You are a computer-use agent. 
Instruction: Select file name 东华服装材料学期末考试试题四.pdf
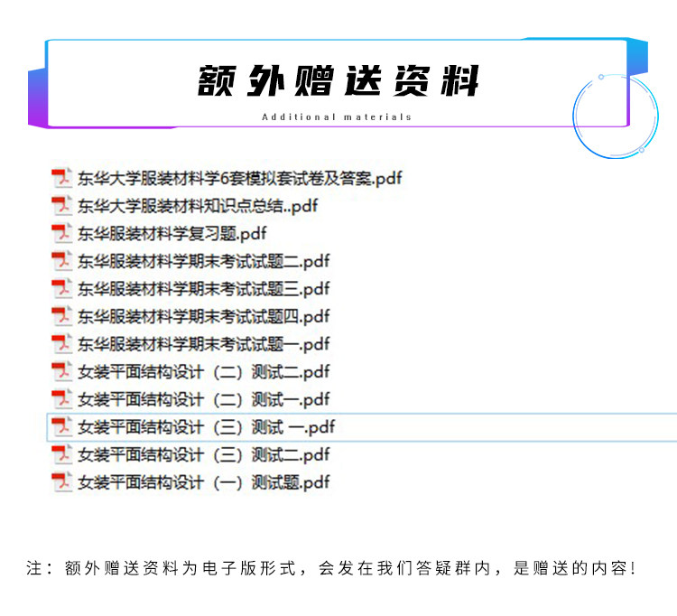point(204,317)
